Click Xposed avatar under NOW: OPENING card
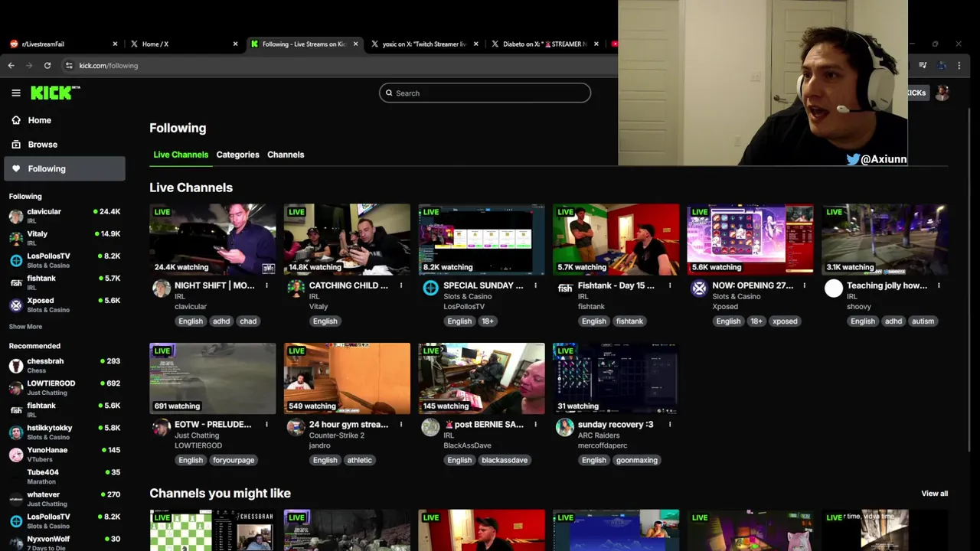The height and width of the screenshot is (551, 980). [x=699, y=289]
